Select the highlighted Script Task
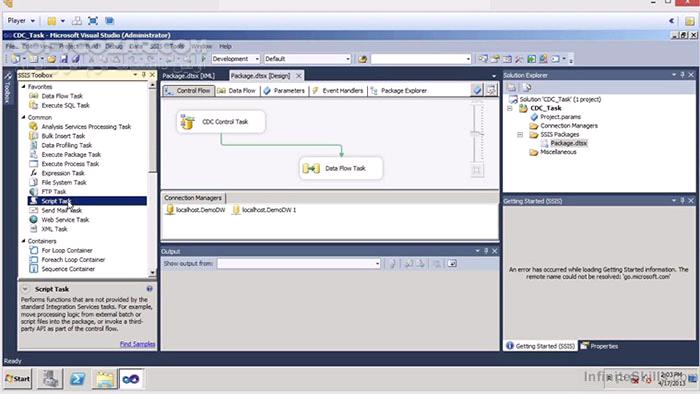 point(87,201)
